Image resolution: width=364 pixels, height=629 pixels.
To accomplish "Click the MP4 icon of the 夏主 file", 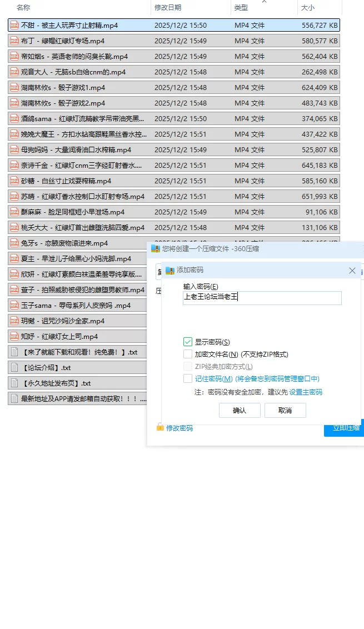I will (14, 259).
